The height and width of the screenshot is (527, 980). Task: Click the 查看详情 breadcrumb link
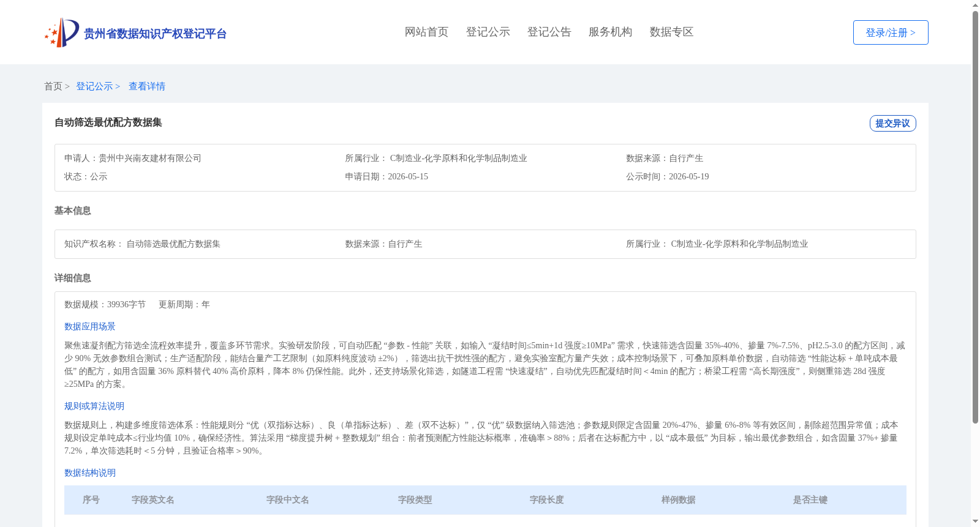click(x=147, y=86)
